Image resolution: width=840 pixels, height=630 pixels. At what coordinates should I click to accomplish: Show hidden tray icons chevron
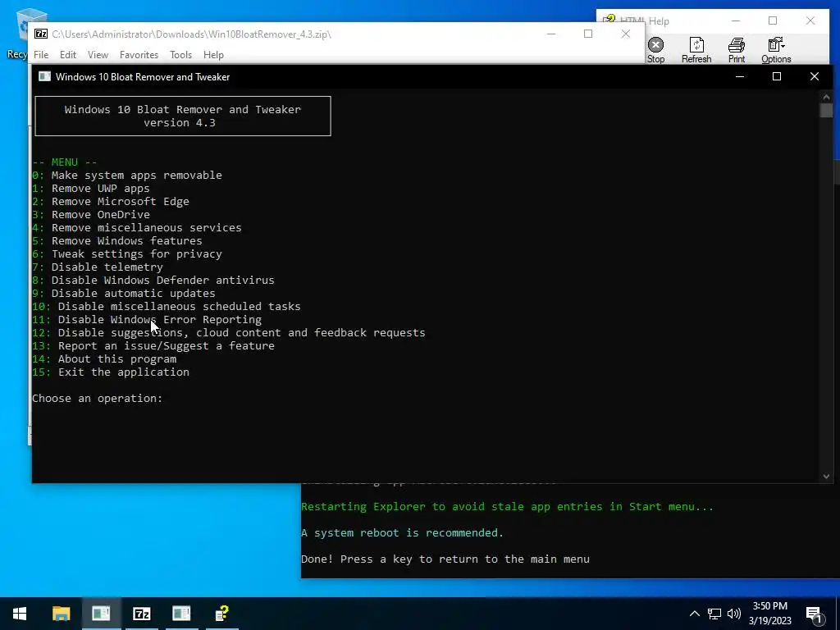tap(694, 614)
